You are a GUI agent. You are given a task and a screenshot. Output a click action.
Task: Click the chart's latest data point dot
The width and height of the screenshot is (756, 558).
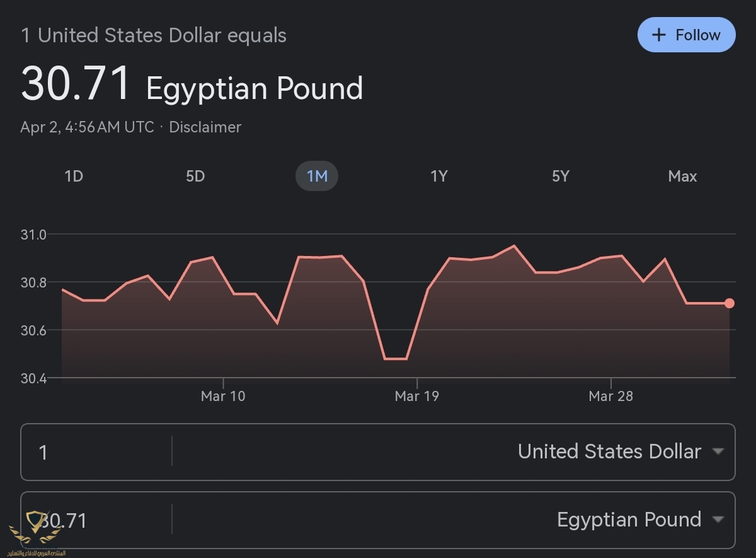point(730,303)
